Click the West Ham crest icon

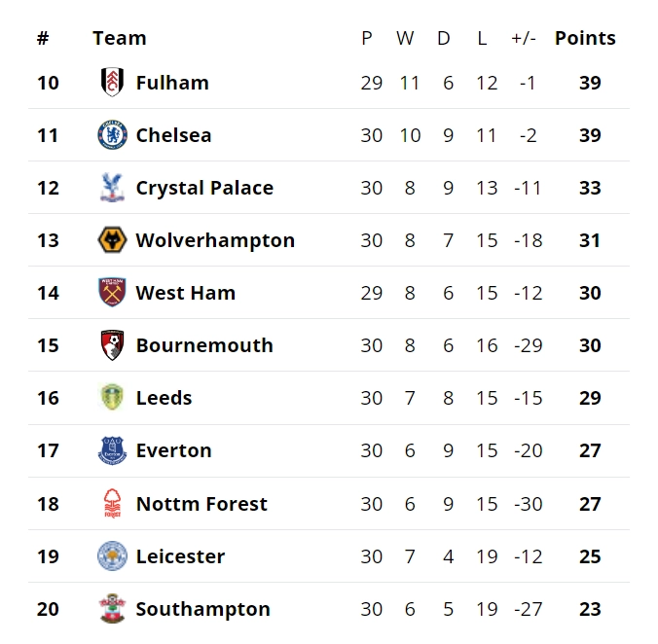[112, 293]
